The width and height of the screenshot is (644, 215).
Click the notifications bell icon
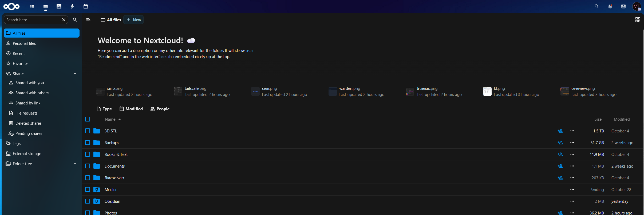click(610, 6)
